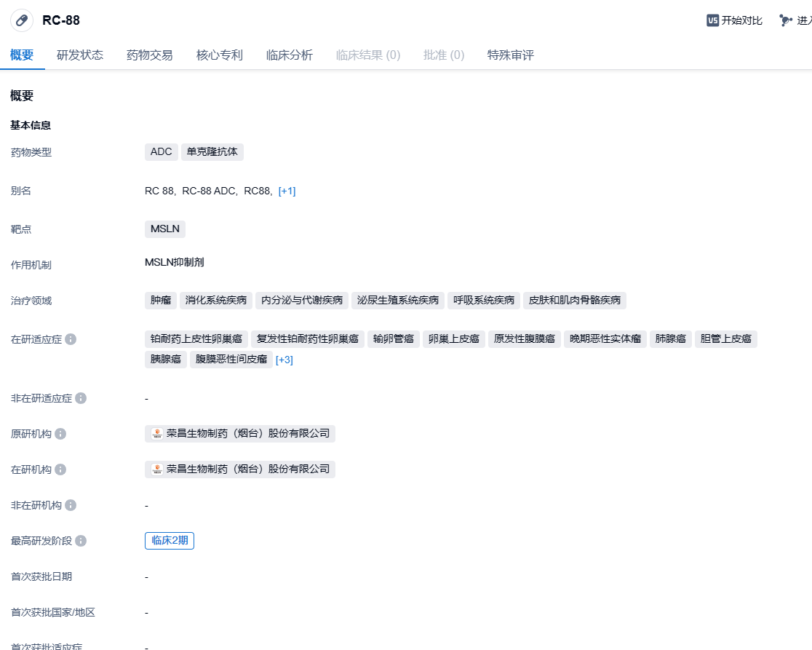
Task: Click info icon next to 最高研发阶段
Action: [x=81, y=541]
